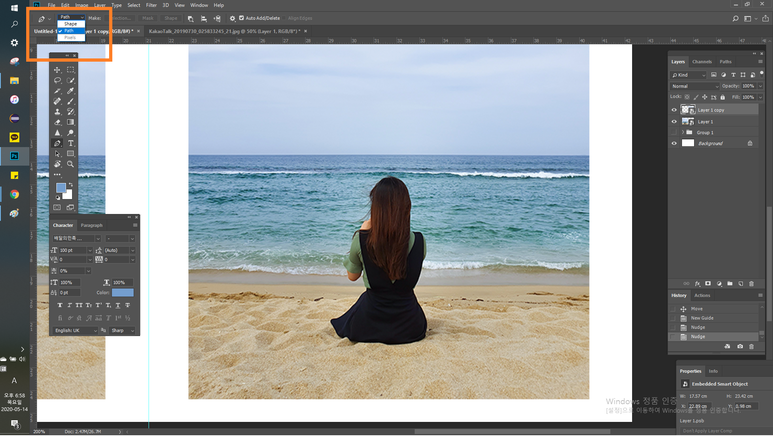The width and height of the screenshot is (773, 436).
Task: Hide the Background layer eye
Action: [x=674, y=144]
